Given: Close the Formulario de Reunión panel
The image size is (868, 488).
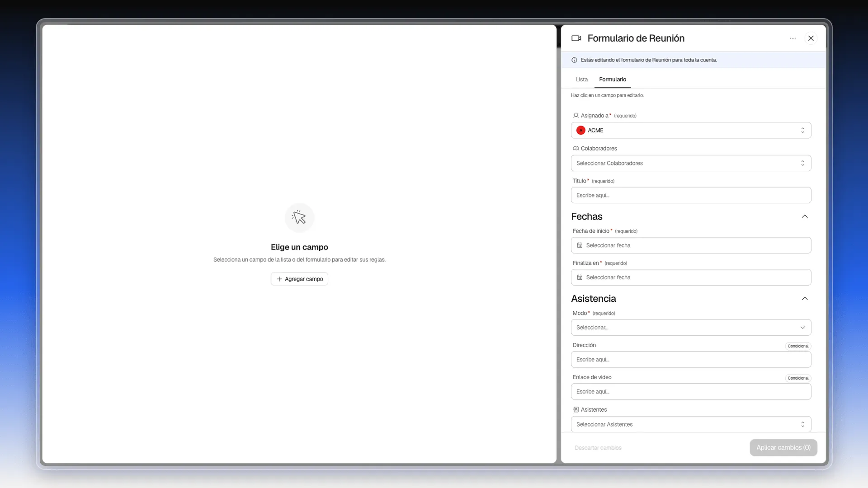Looking at the screenshot, I should point(811,38).
